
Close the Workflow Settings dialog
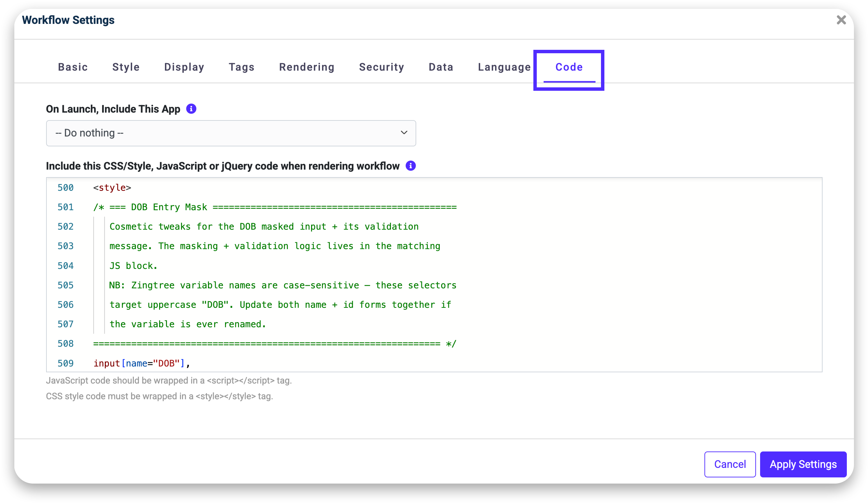(841, 20)
